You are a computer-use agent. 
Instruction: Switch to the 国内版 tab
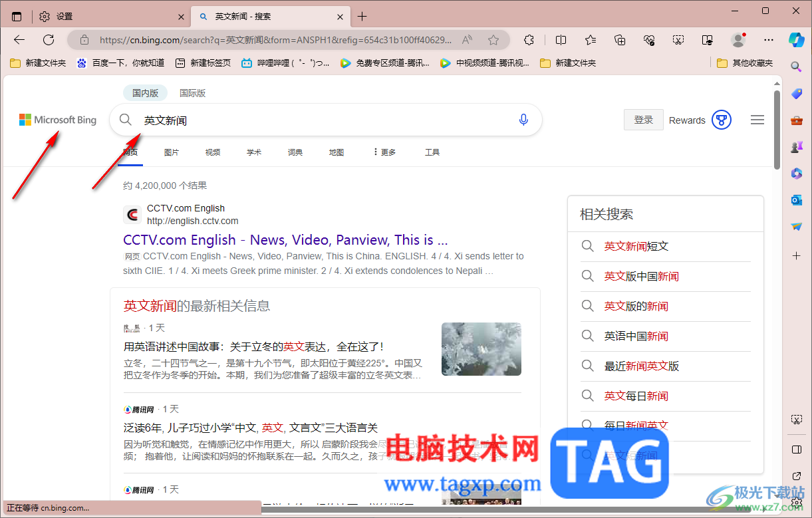145,93
